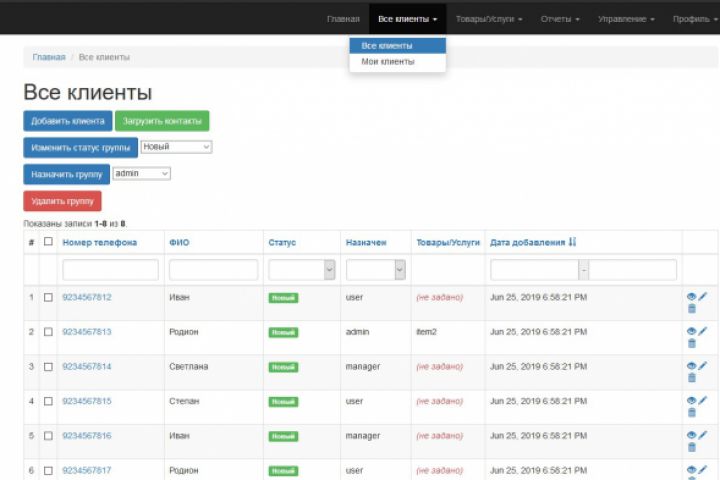Delete client 9234567812 with trash icon
Screen dimensions: 720x480
(692, 309)
